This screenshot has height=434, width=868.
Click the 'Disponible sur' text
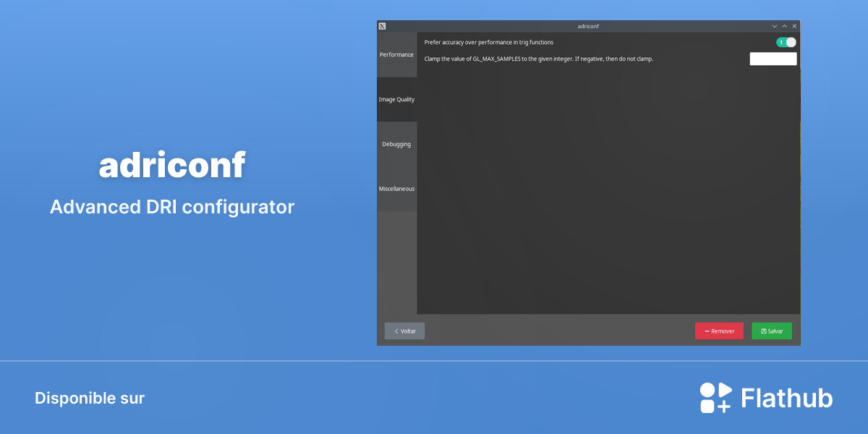[x=90, y=398]
